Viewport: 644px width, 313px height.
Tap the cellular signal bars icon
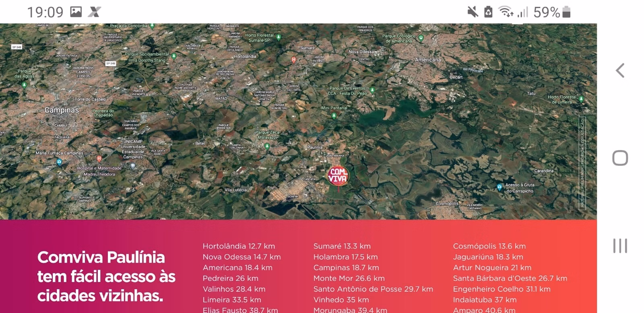(x=522, y=12)
